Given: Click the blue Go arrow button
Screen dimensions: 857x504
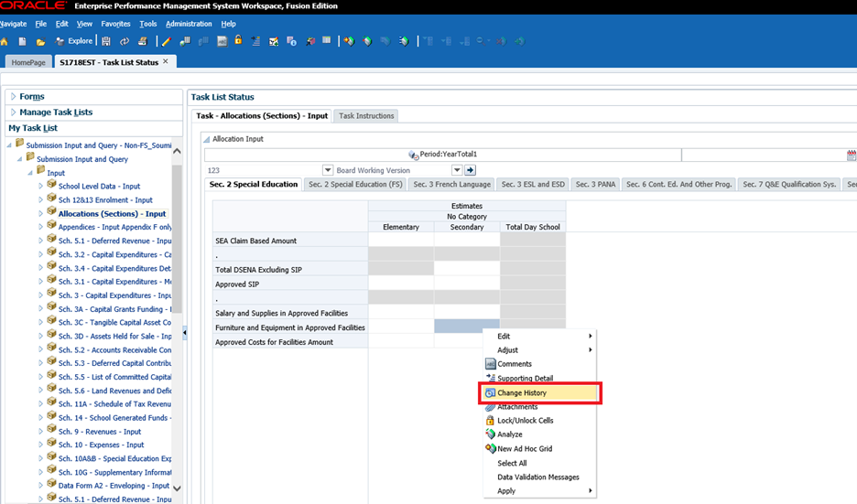Looking at the screenshot, I should 471,170.
